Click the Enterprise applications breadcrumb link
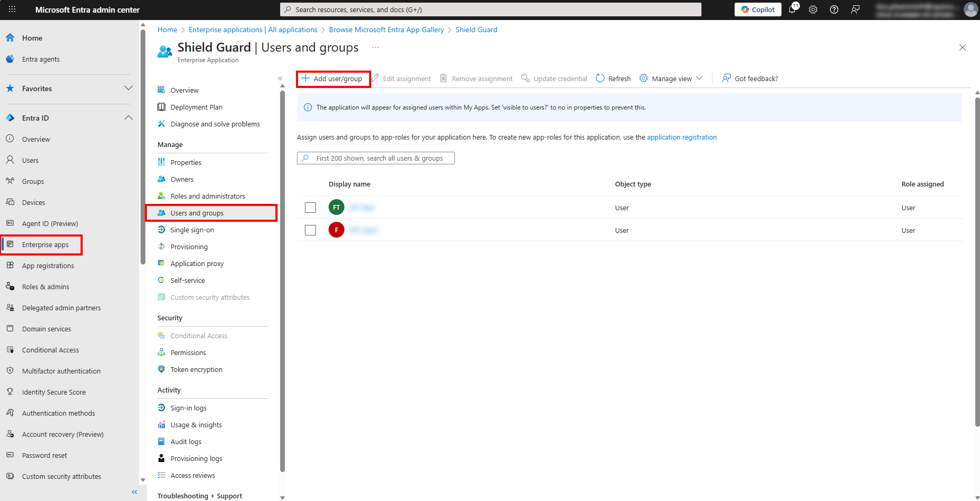Image resolution: width=980 pixels, height=501 pixels. (x=253, y=30)
